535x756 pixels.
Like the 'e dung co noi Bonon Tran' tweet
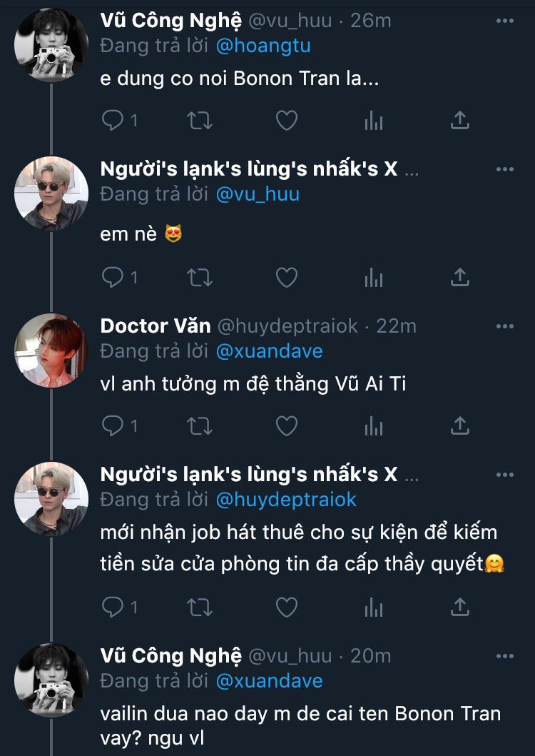[x=286, y=121]
